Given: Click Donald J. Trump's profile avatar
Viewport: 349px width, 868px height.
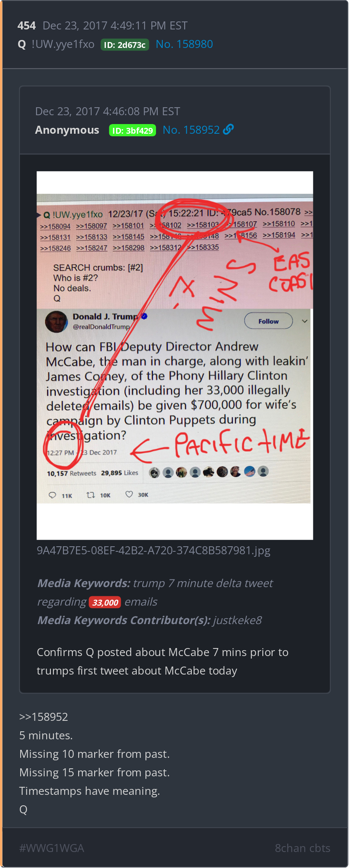Looking at the screenshot, I should (x=56, y=322).
